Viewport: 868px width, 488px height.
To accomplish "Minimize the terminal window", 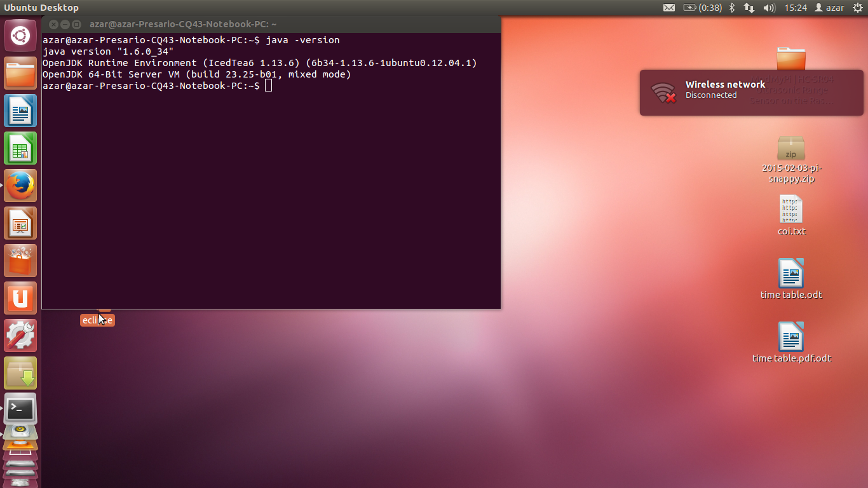I will 65,24.
